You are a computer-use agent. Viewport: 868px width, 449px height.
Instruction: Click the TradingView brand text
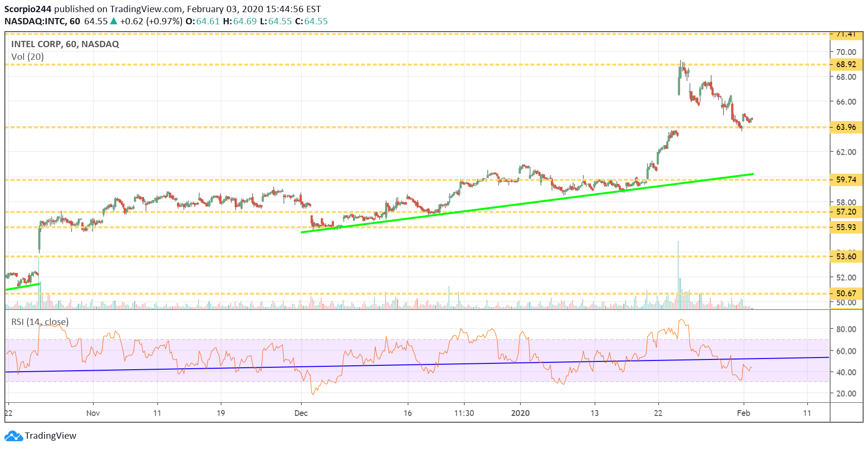(x=51, y=436)
